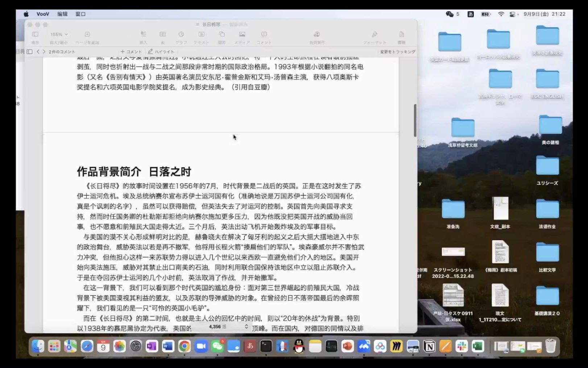Open OneNote from the Dock
Image resolution: width=588 pixels, height=368 pixels.
pyautogui.click(x=152, y=346)
